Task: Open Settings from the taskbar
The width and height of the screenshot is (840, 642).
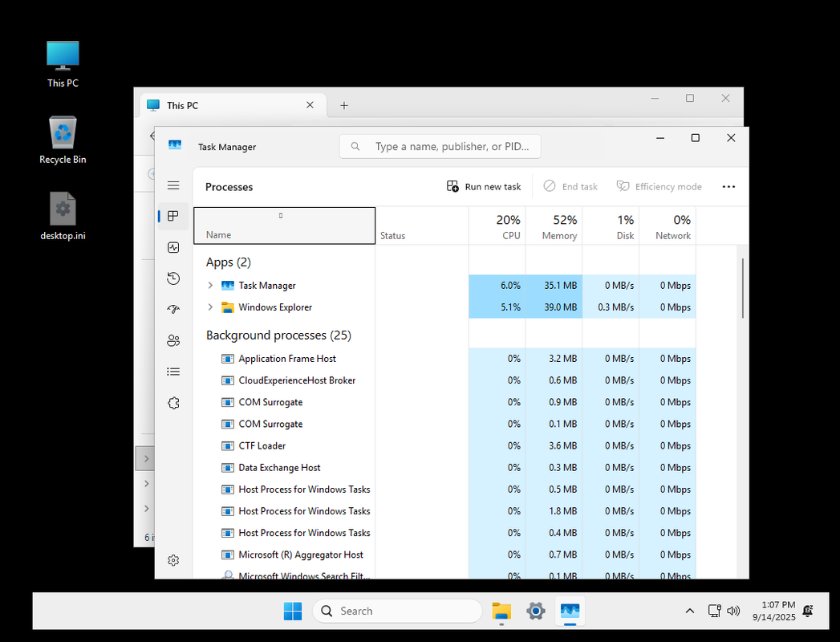Action: [x=536, y=611]
